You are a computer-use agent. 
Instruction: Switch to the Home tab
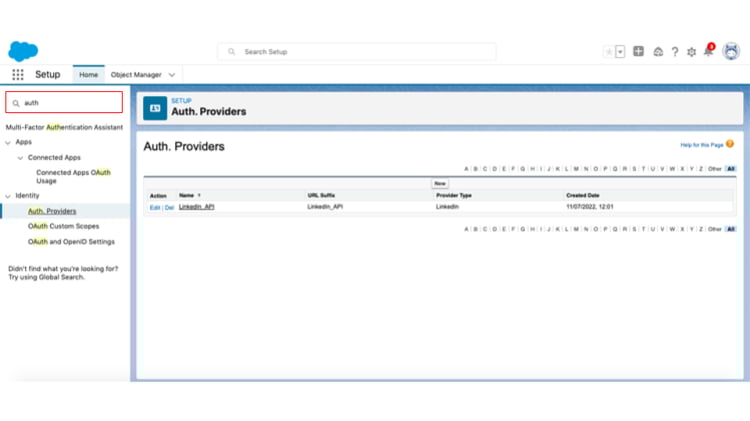88,75
